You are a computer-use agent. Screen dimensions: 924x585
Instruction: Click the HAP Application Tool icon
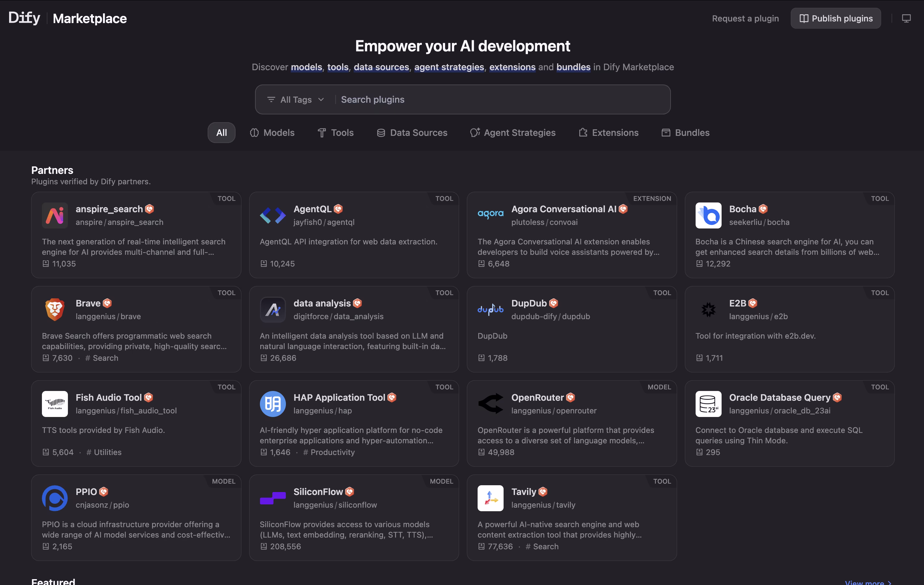[x=273, y=404]
